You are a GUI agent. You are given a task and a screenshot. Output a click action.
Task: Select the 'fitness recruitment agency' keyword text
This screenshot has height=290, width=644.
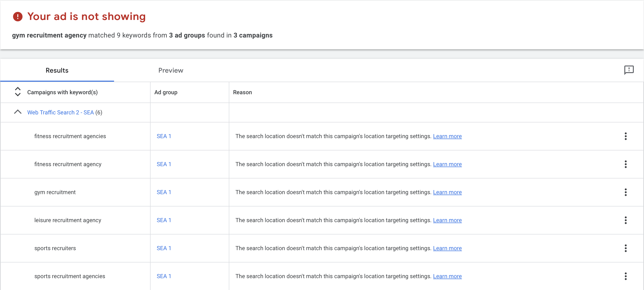pos(68,164)
